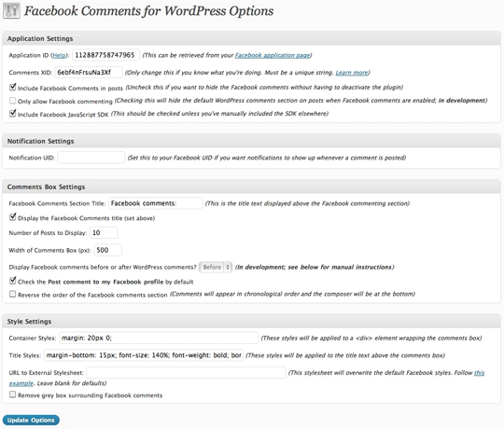Open the Help link next to Application ID

pyautogui.click(x=59, y=55)
